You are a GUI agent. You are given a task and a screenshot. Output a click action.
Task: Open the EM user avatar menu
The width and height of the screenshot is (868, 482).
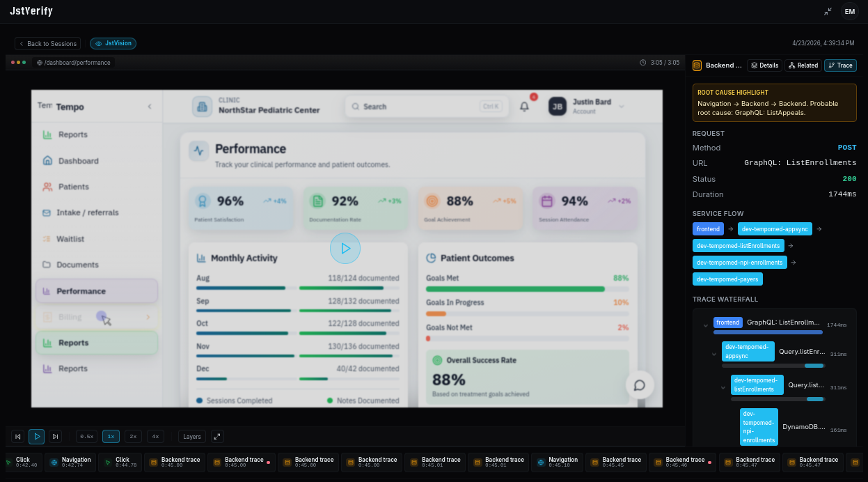(849, 11)
